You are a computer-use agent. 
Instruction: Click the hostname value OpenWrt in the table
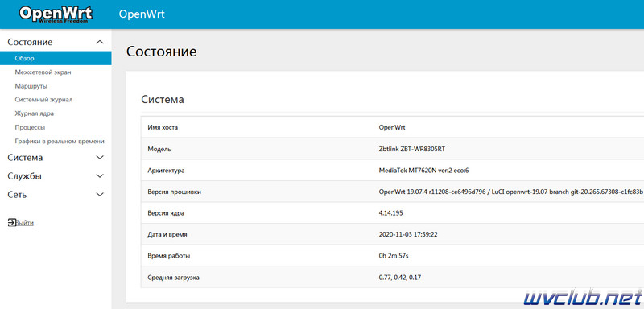[392, 127]
